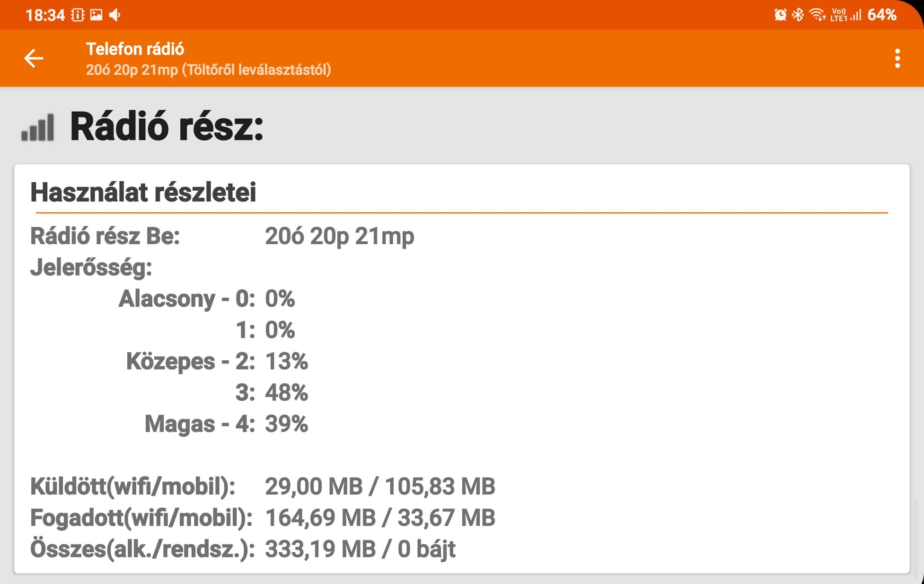Select the Rádió rész Be row
Viewport: 924px width, 584px height.
tap(222, 236)
